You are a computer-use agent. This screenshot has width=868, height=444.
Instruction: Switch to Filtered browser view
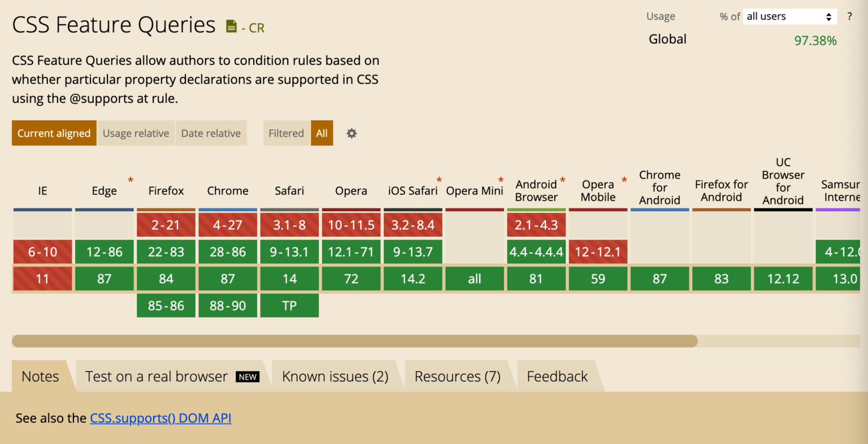[286, 133]
